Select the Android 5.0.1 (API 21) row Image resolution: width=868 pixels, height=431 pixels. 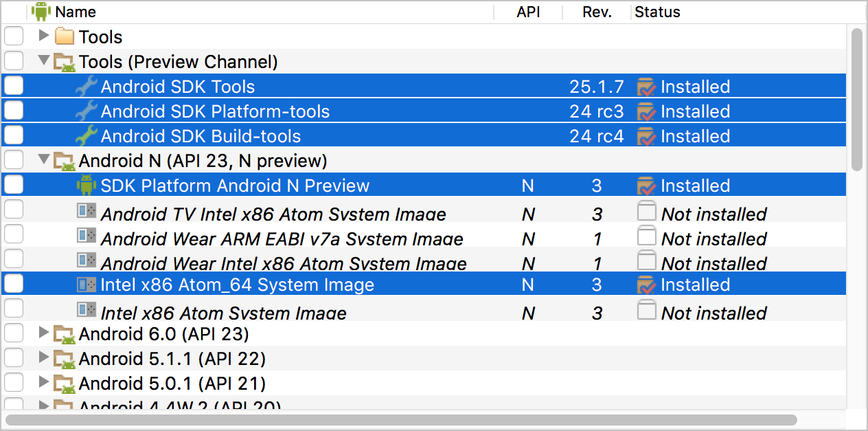tap(172, 383)
